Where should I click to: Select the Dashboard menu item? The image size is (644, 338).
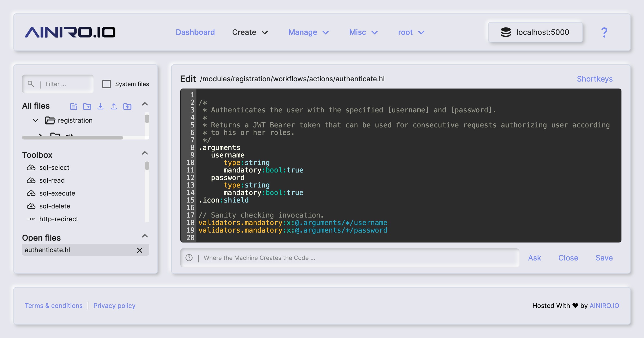click(195, 32)
